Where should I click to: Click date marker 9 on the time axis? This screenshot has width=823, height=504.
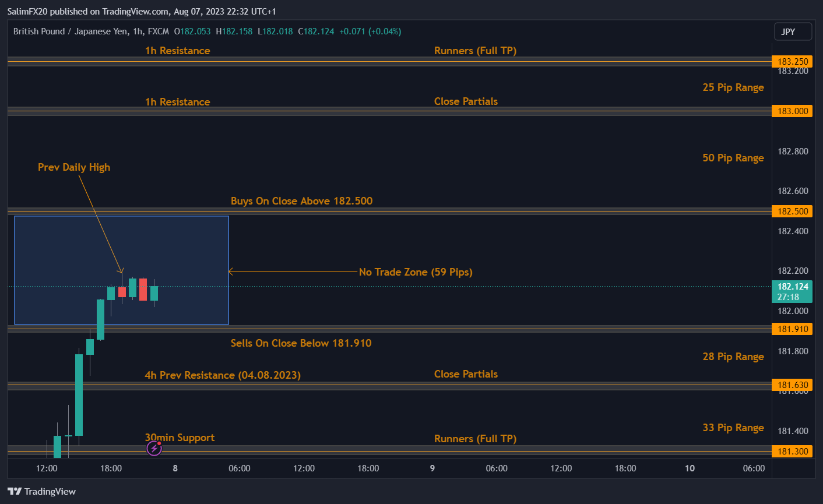point(432,468)
